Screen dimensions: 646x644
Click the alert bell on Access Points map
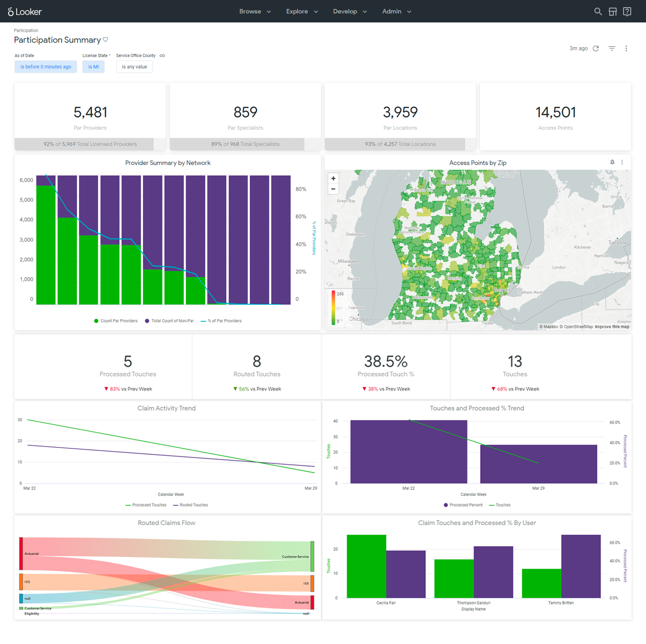(x=612, y=162)
